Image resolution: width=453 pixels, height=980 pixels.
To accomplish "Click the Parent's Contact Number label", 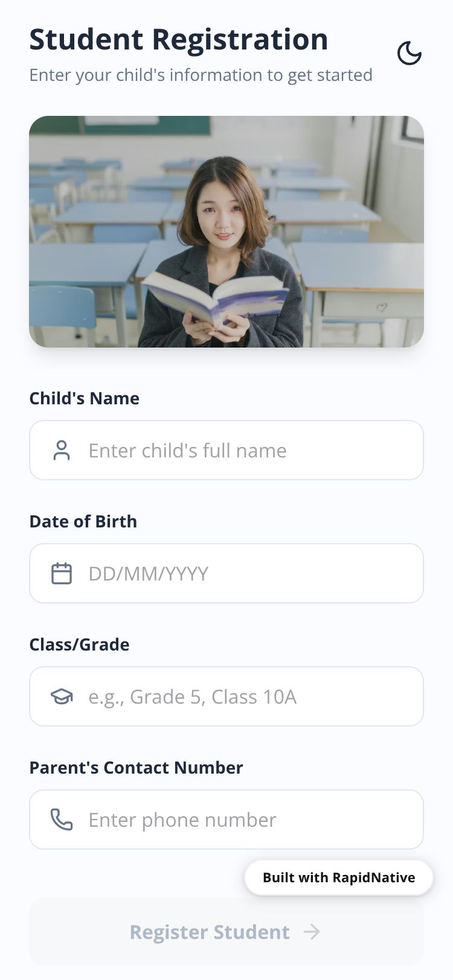I will pos(137,768).
